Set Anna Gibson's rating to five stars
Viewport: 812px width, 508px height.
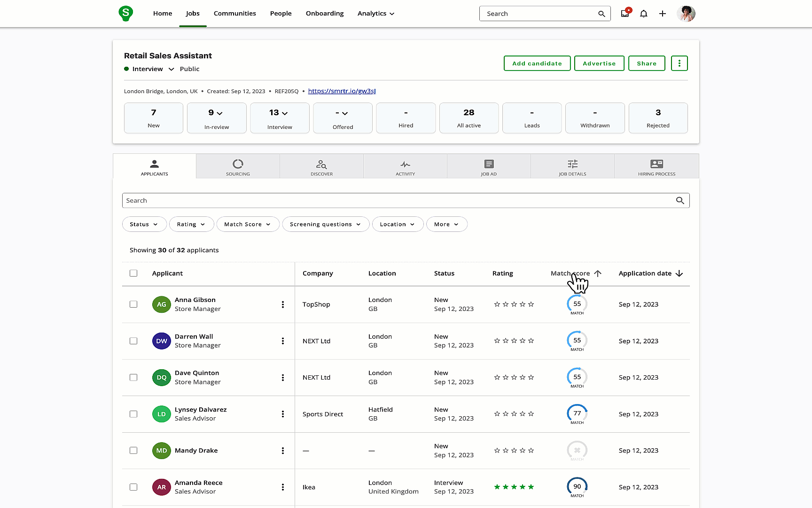coord(531,304)
